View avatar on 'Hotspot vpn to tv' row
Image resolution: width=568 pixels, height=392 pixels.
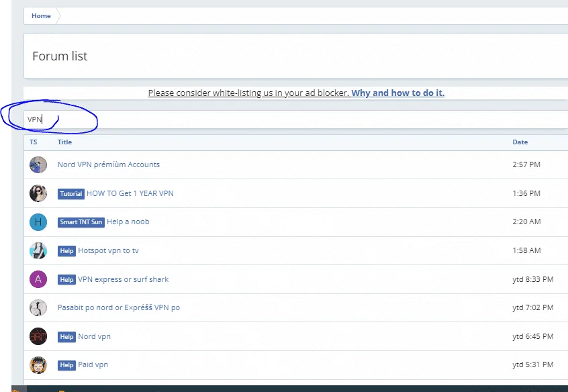pos(38,251)
